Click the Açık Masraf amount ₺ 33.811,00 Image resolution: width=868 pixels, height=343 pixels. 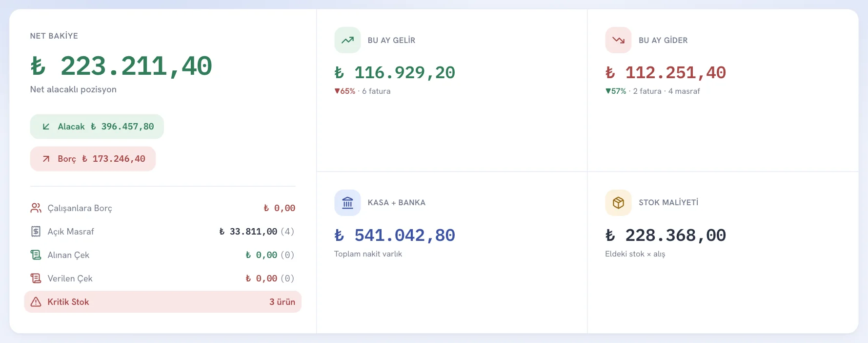click(x=248, y=232)
